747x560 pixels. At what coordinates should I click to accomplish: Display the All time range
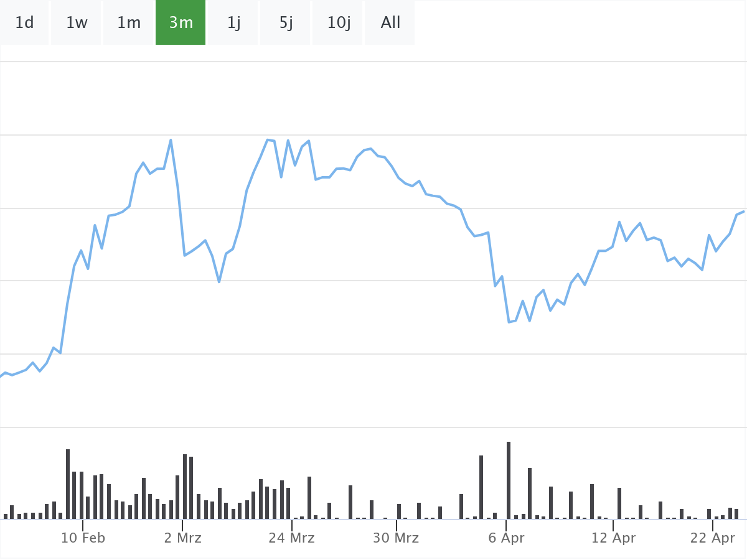coord(390,23)
